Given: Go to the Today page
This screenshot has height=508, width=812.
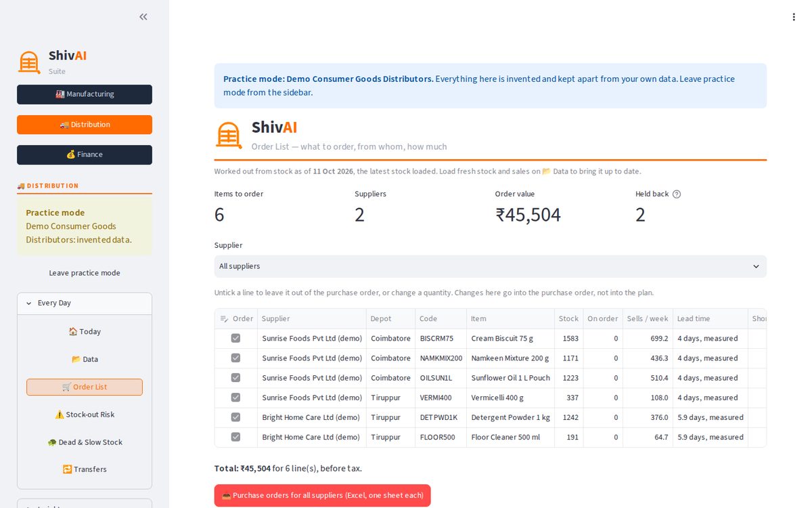Looking at the screenshot, I should click(85, 332).
